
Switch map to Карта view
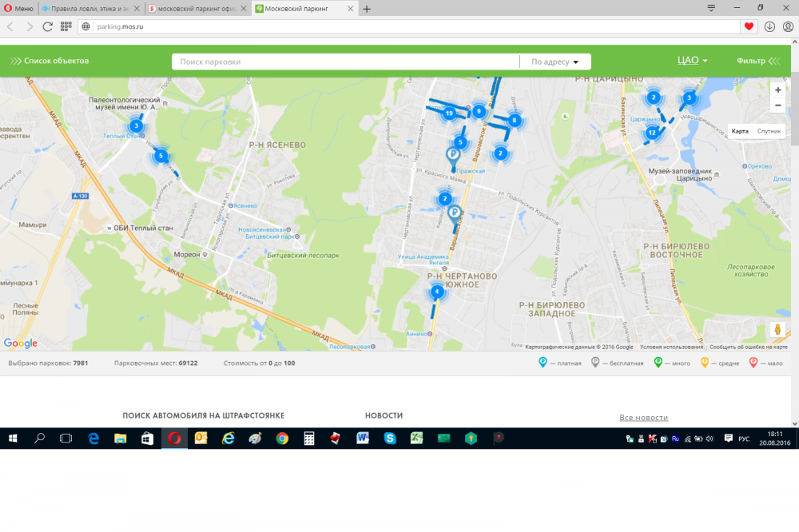[x=740, y=131]
